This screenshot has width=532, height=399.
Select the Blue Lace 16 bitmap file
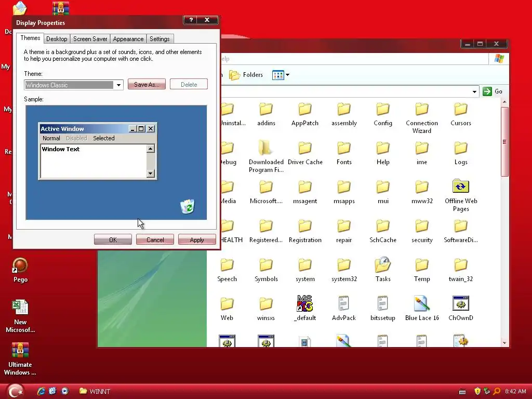pyautogui.click(x=422, y=309)
